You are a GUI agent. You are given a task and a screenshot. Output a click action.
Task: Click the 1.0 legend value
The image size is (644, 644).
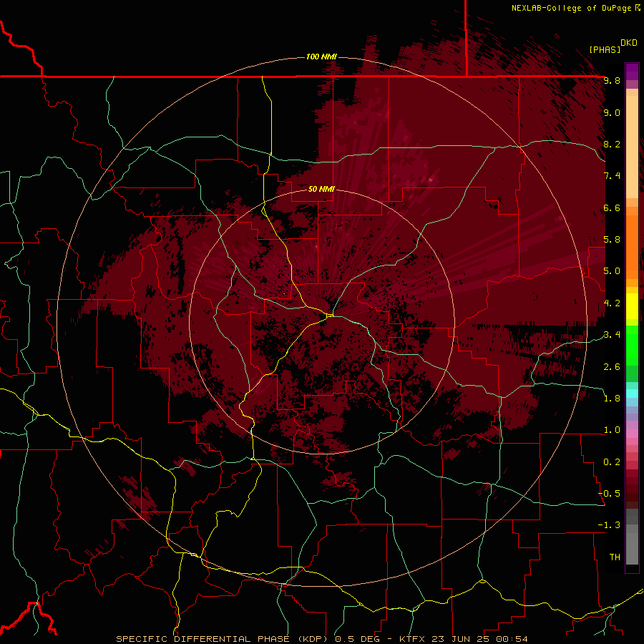(612, 430)
